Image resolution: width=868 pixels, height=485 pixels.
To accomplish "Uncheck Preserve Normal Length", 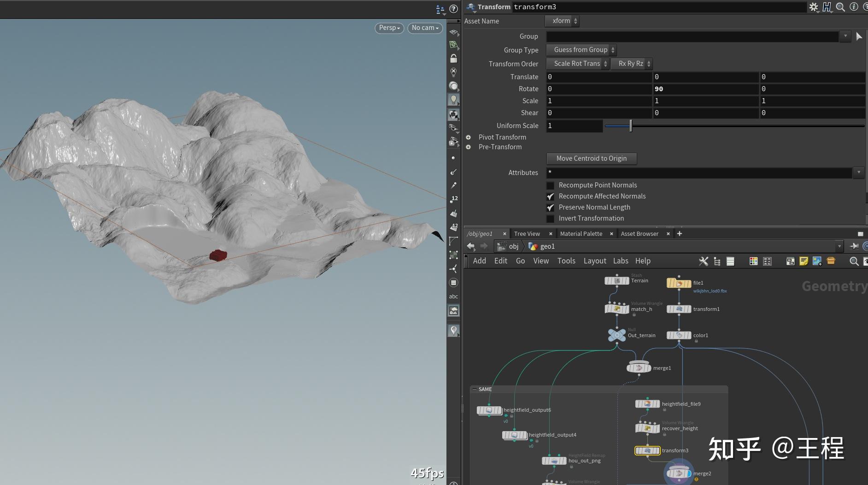I will tap(551, 208).
